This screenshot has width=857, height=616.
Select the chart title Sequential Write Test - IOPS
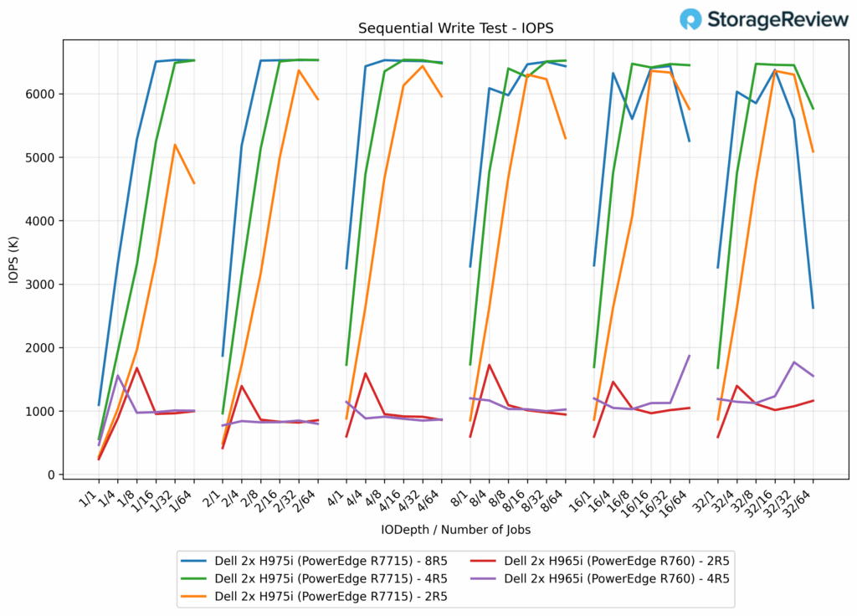(x=455, y=28)
